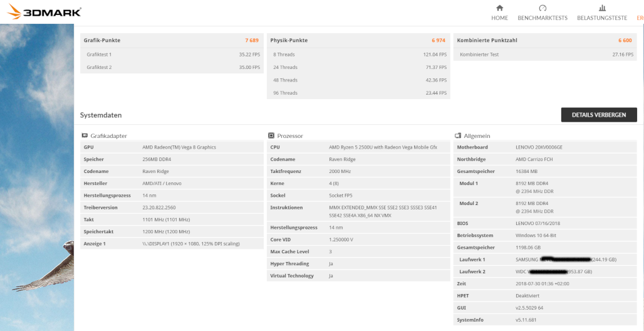Select the Physik-Punkte score 6 974
644x331 pixels.
click(x=439, y=40)
